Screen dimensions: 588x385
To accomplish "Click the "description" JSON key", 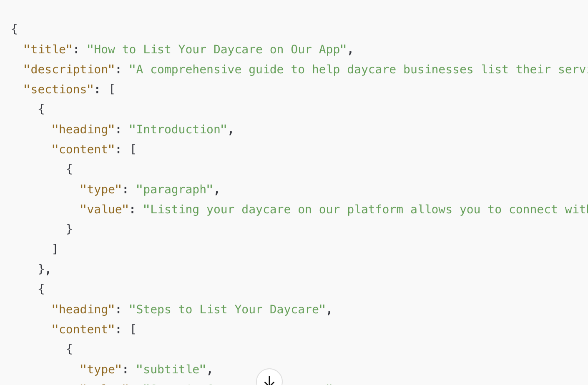I will (x=69, y=69).
